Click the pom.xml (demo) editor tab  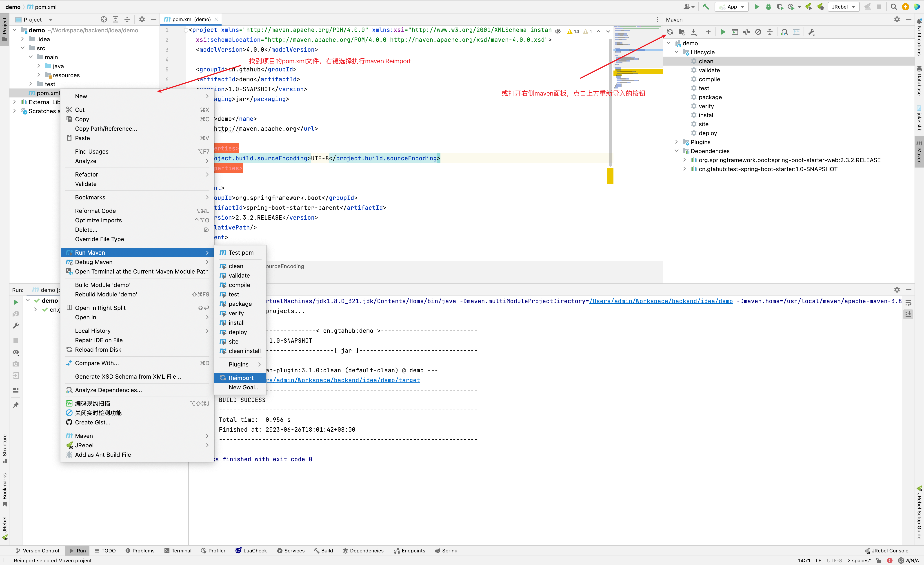pyautogui.click(x=191, y=20)
